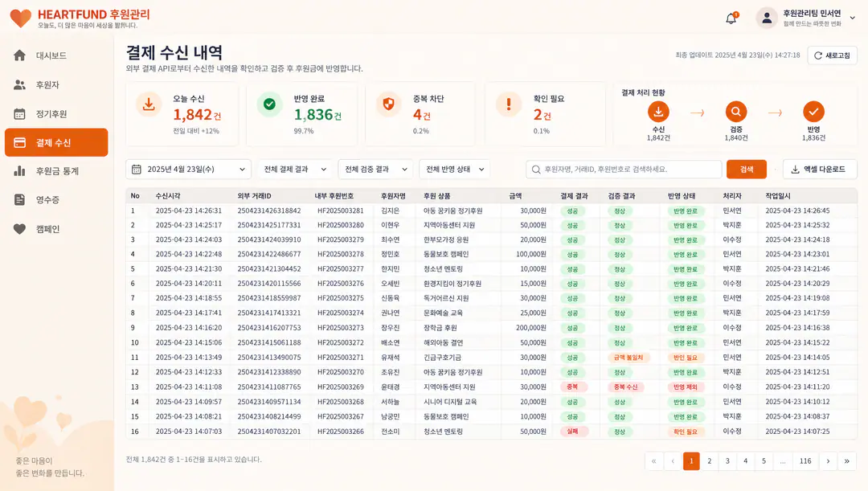This screenshot has width=868, height=491.
Task: Click the 실패 payment result badge
Action: pos(572,432)
